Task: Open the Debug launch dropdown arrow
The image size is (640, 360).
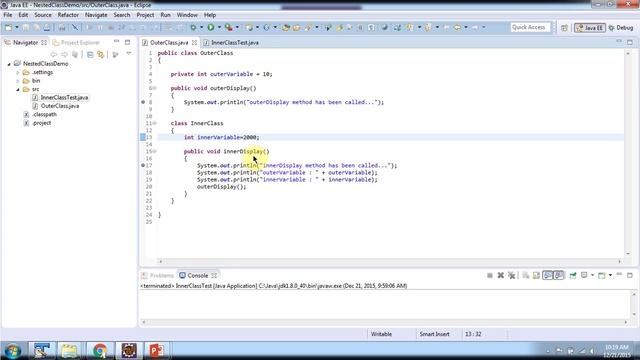Action: 201,27
